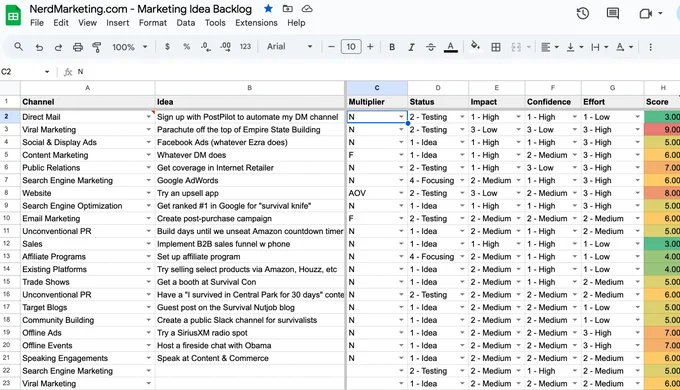Toggle bold formatting
680x390 pixels.
click(x=392, y=47)
